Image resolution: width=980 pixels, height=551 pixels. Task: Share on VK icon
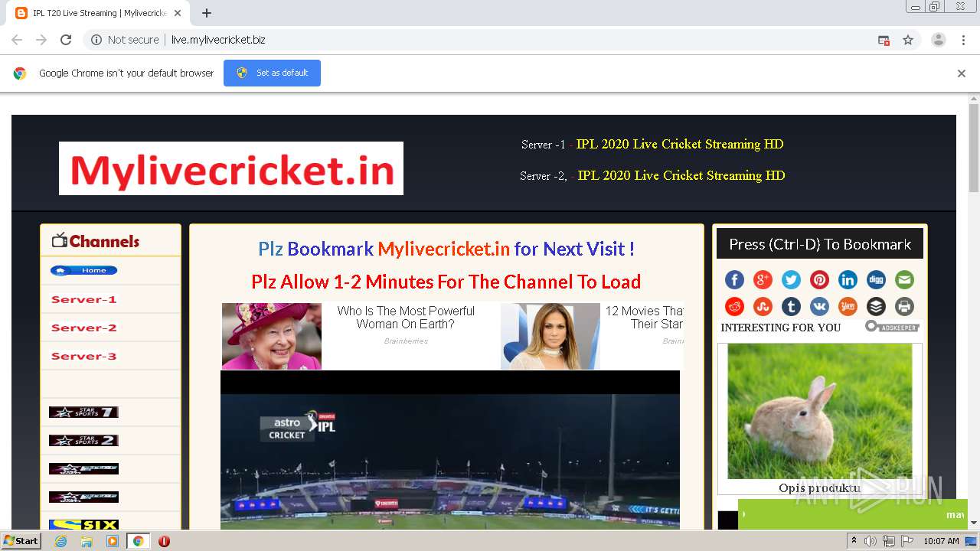[x=819, y=307]
